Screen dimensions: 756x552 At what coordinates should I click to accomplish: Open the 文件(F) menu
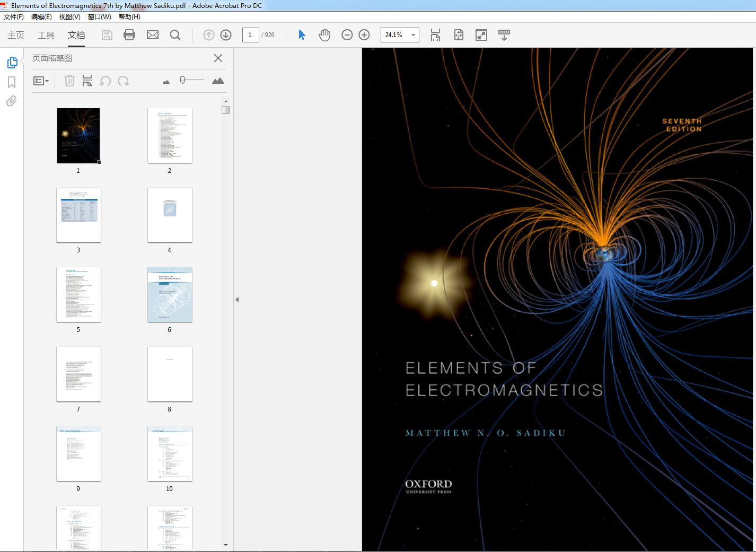pos(14,17)
